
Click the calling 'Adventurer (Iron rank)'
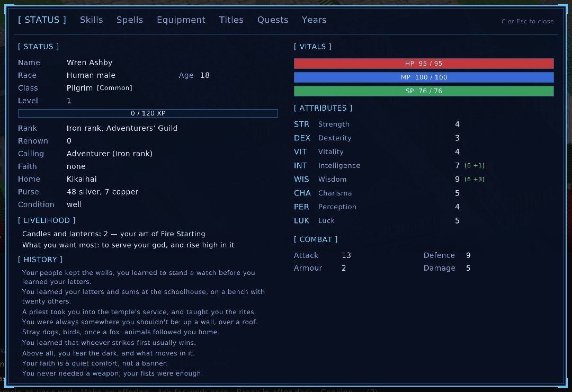tap(110, 154)
